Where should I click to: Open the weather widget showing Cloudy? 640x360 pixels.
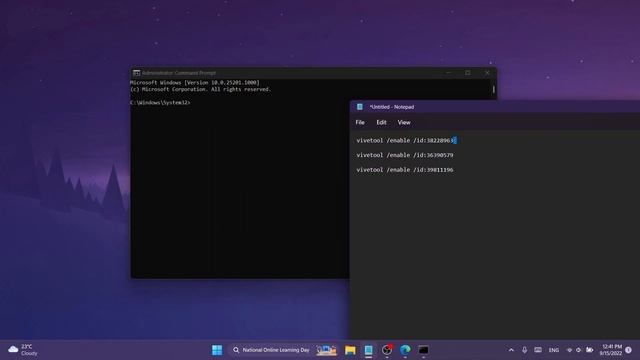(23, 350)
